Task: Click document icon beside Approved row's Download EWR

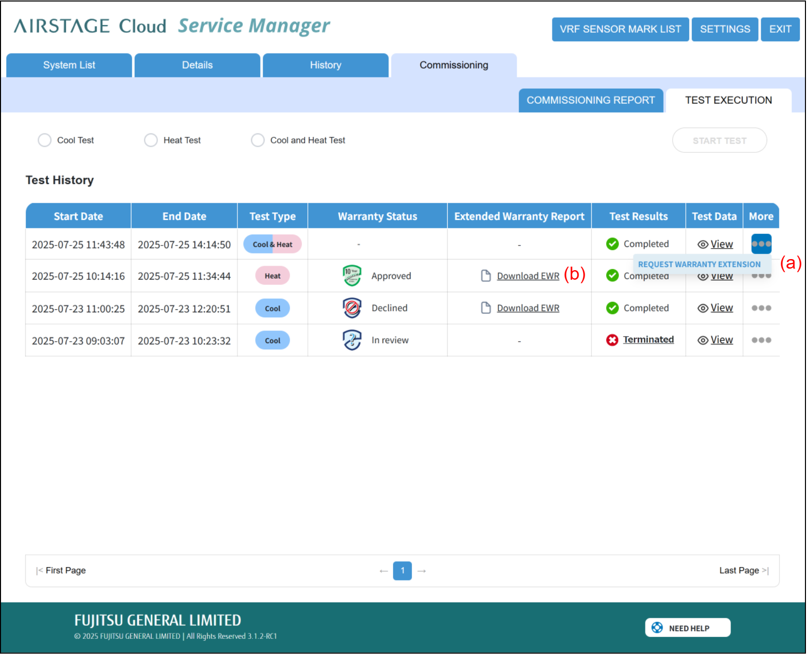Action: tap(485, 276)
